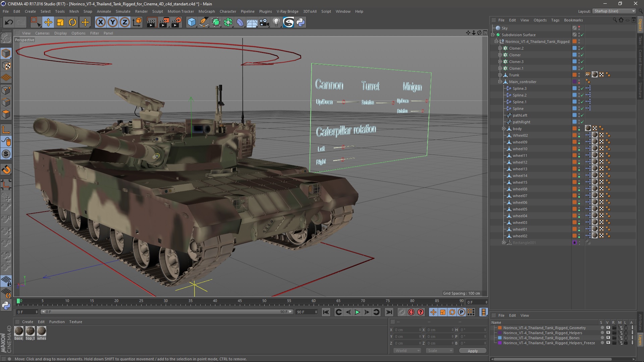Add Camera object icon
The height and width of the screenshot is (362, 644).
[x=264, y=22]
